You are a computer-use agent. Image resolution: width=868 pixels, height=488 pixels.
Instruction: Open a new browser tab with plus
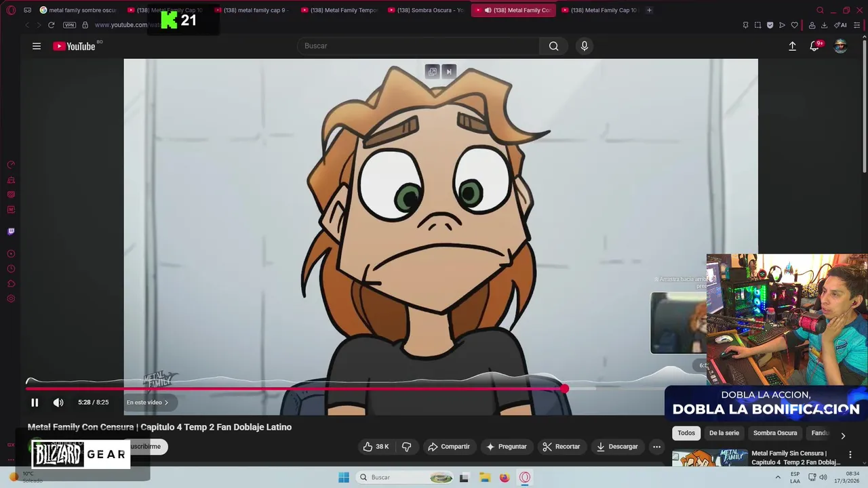click(x=649, y=10)
